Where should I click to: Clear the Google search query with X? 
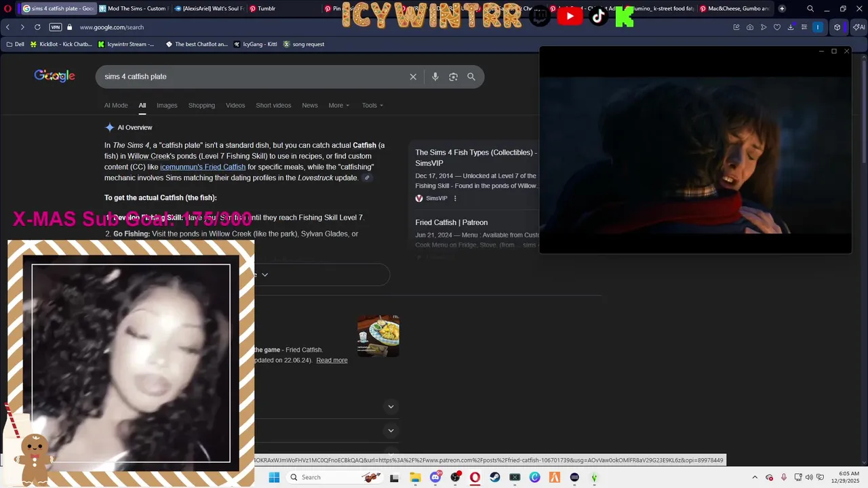point(413,77)
